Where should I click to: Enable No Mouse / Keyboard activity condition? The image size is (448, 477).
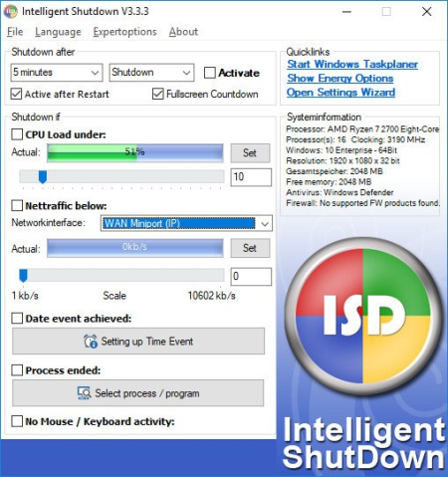pos(17,421)
